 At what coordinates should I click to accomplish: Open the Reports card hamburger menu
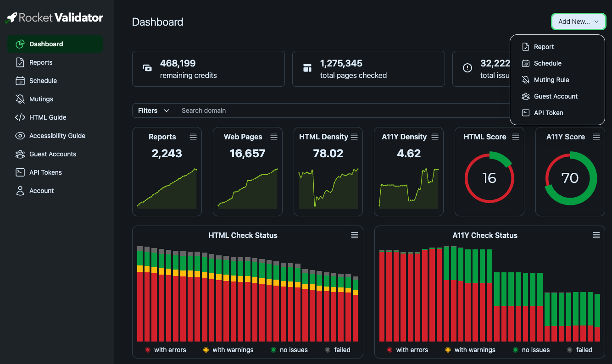point(193,137)
